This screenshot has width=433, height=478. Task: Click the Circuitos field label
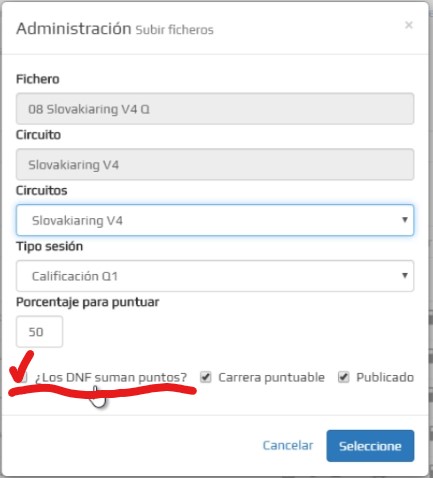(x=42, y=191)
